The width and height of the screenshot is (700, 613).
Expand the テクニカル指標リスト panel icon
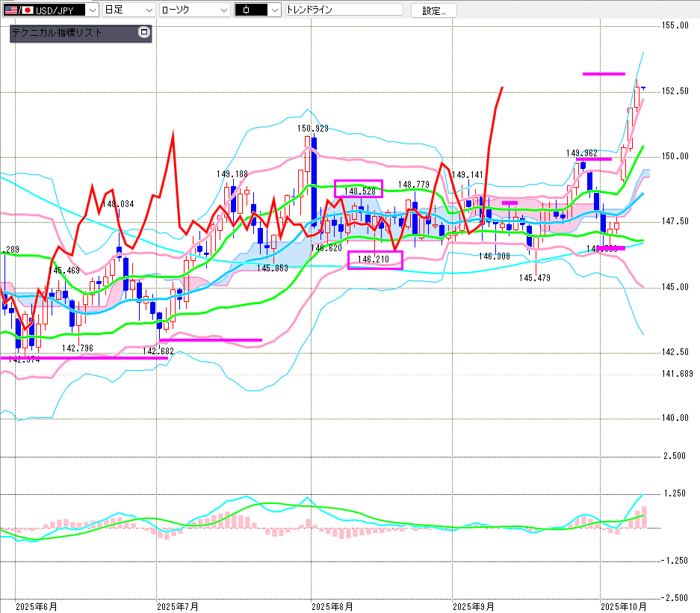pos(143,33)
